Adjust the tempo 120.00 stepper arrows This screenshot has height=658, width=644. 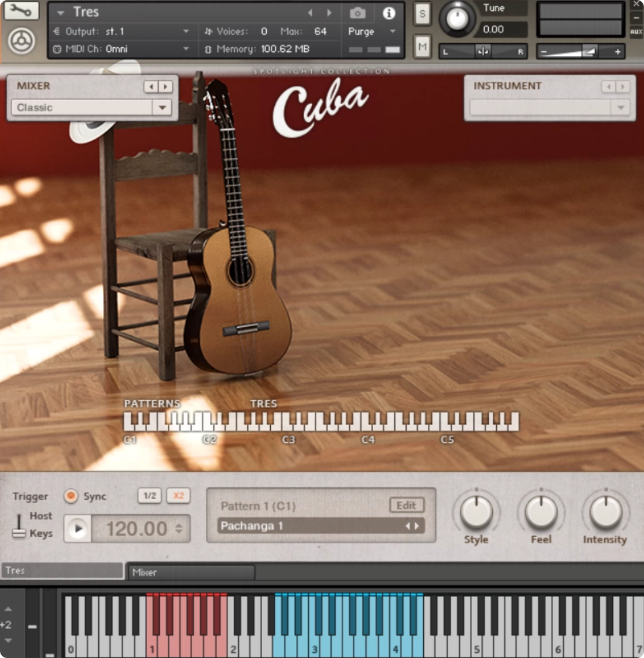pos(179,529)
